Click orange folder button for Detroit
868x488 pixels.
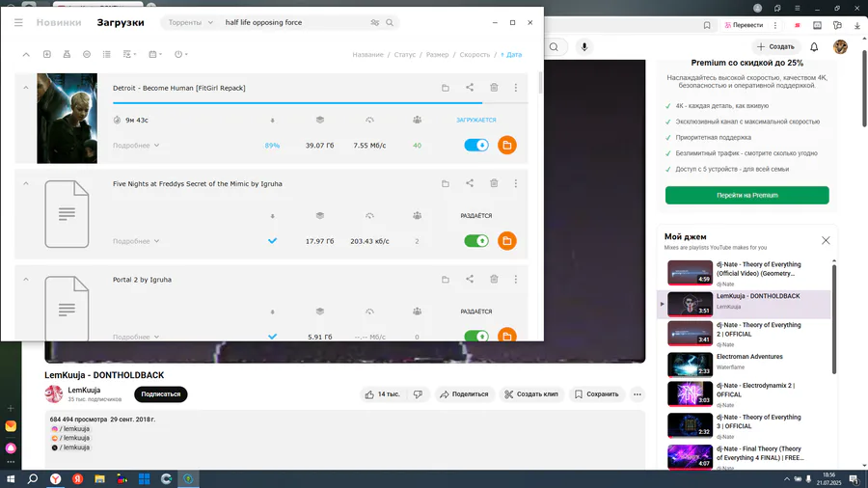pos(506,145)
